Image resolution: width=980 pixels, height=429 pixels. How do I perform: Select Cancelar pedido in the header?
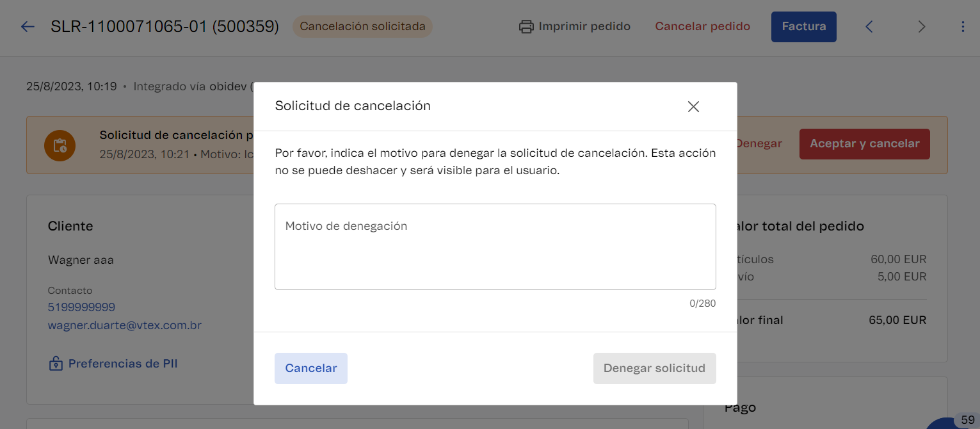[x=702, y=27]
